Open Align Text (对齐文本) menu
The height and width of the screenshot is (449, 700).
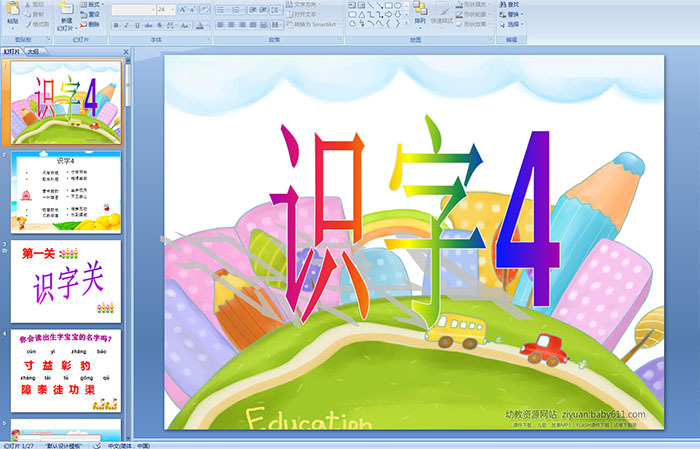(305, 14)
